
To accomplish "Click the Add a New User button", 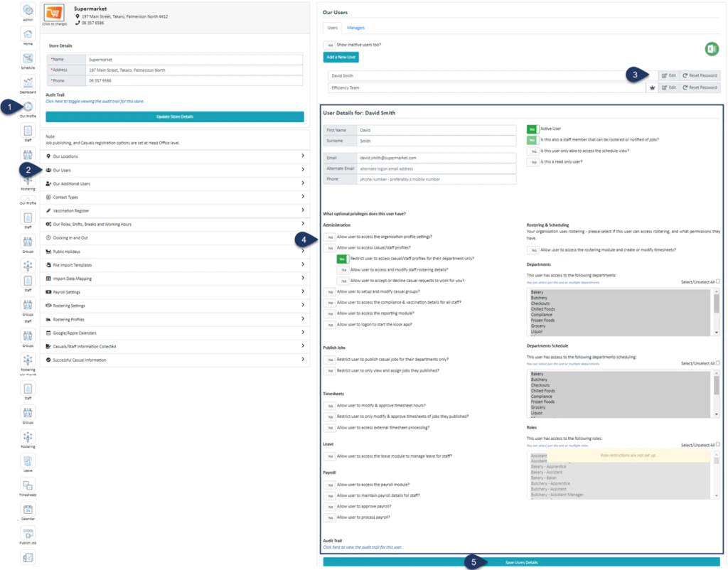I will (x=341, y=57).
